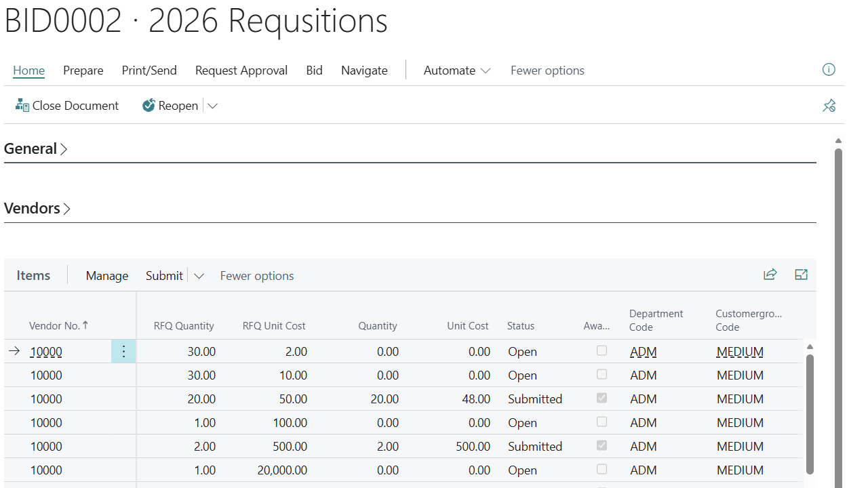Click the pin icon on the action bar
Screen dimensions: 868x488
[x=829, y=105]
